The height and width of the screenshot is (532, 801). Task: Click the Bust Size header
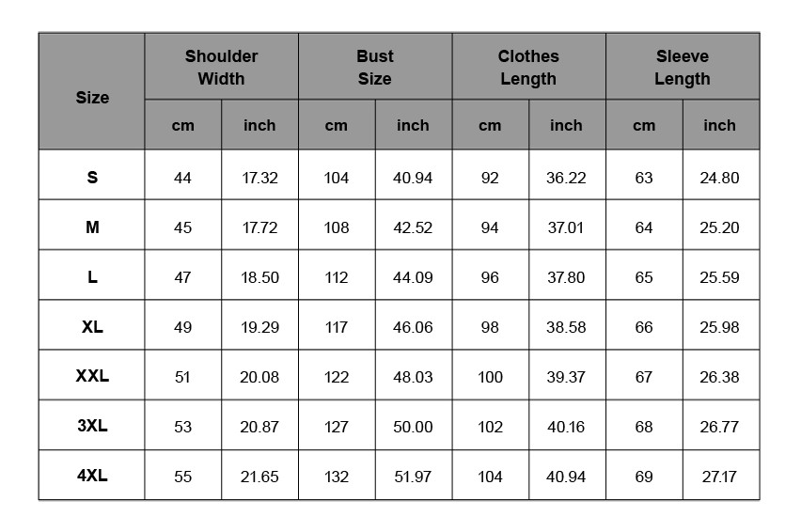pyautogui.click(x=375, y=67)
